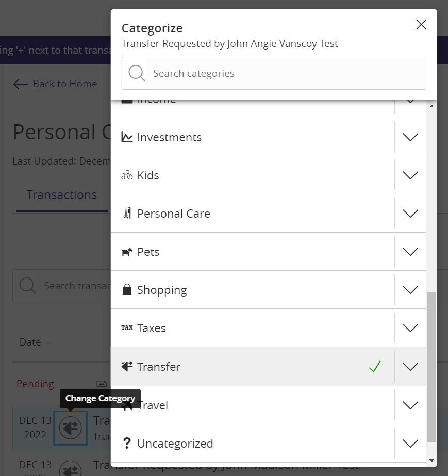The image size is (448, 476).
Task: Close the Categorize dialog
Action: tap(421, 25)
